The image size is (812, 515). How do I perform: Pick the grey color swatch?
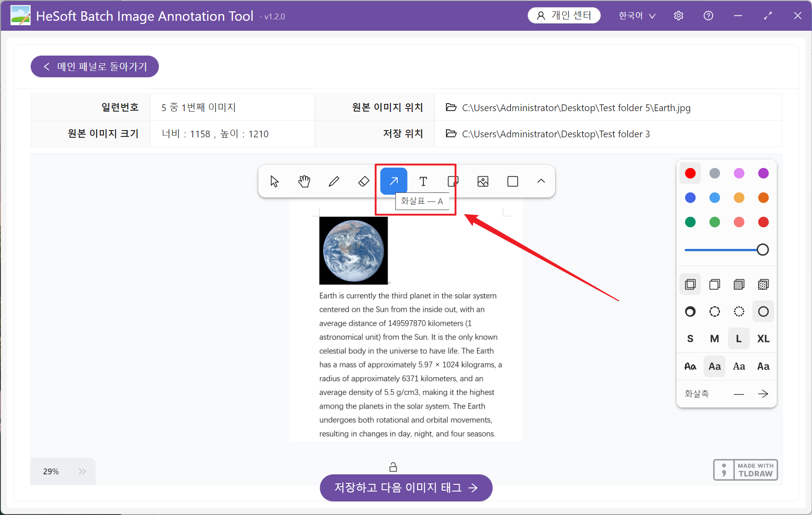[x=715, y=173]
